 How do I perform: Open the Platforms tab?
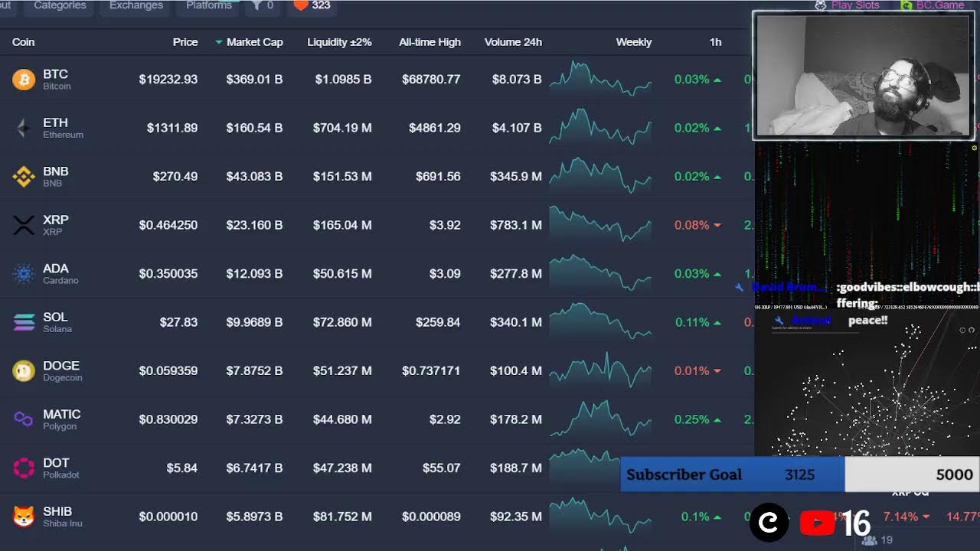coord(209,5)
